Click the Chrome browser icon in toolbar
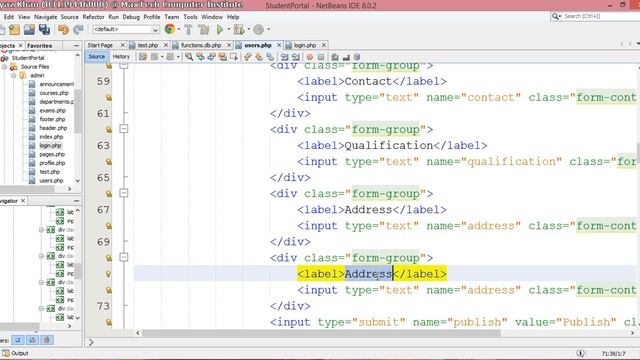Screen dimensions: 640x360 (170, 29)
